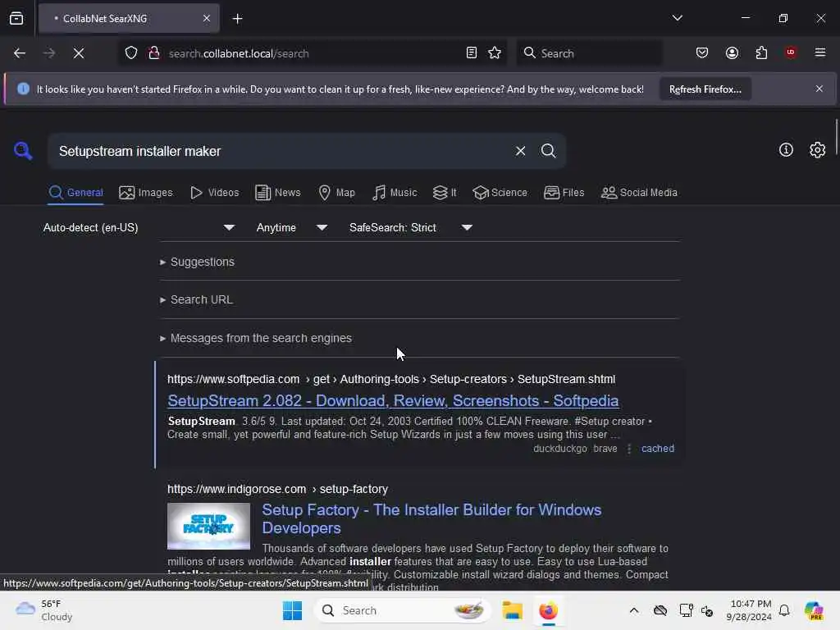The image size is (840, 630).
Task: Focus the Firefox address bar
Action: (x=313, y=53)
